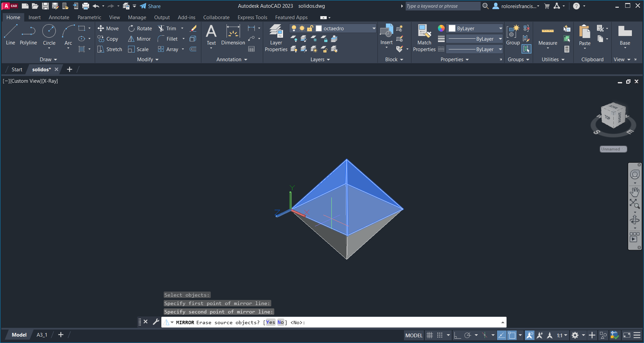644x343 pixels.
Task: Select the Pan hand tool in navigation bar
Action: click(x=635, y=192)
